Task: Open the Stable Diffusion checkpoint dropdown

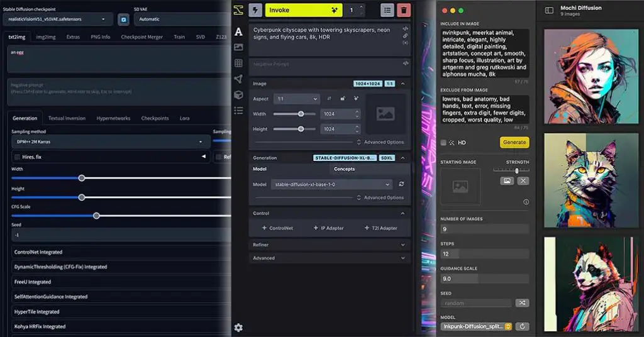Action: [57, 19]
